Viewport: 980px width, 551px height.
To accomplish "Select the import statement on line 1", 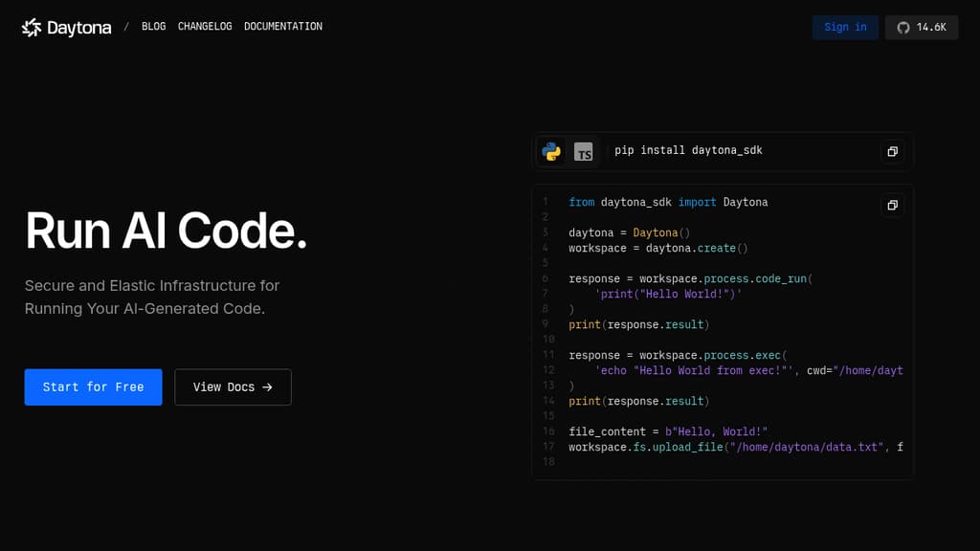I will (668, 202).
